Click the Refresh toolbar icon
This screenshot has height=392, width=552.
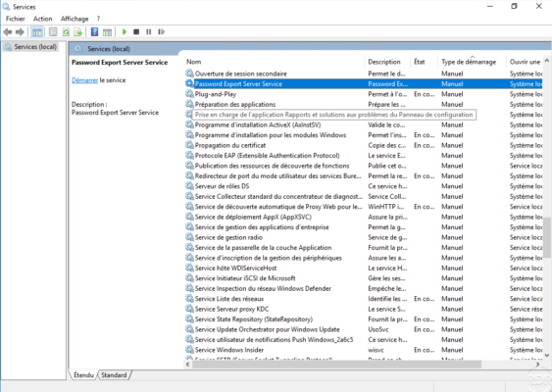(x=66, y=32)
